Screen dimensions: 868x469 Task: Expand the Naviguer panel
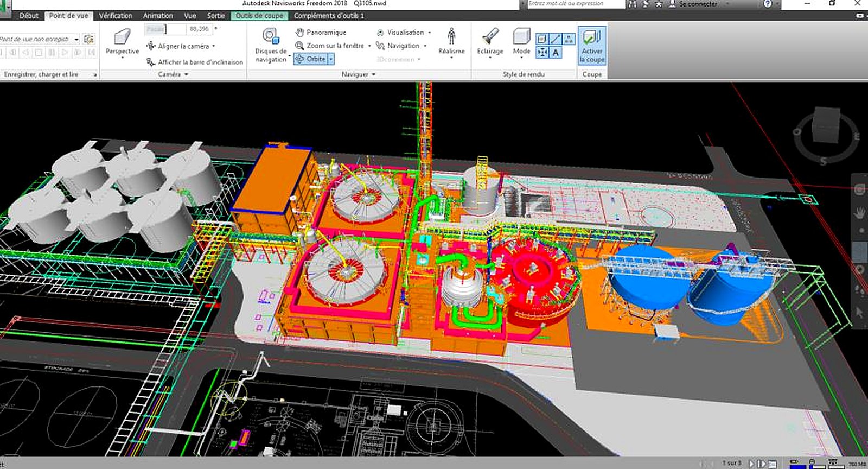[x=359, y=74]
